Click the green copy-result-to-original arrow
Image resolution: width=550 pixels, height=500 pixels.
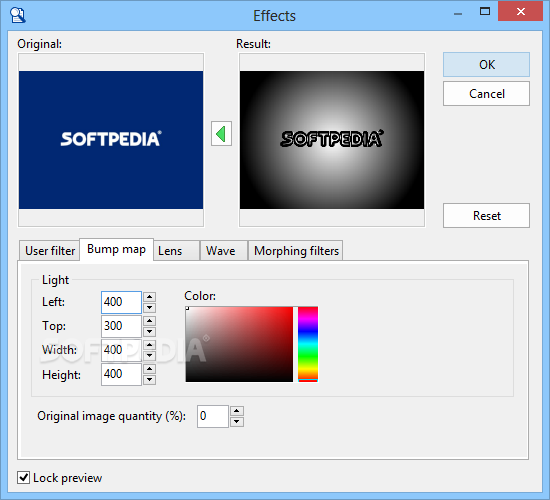coord(221,134)
